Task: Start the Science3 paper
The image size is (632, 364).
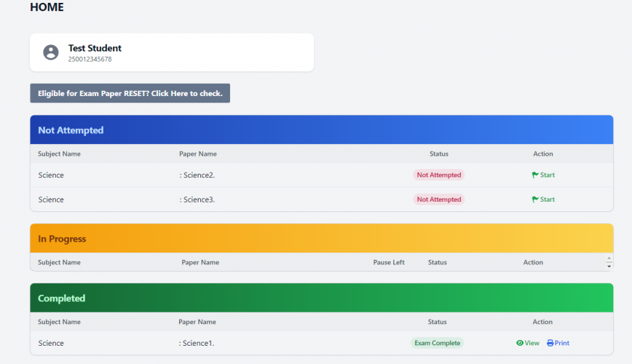Action: point(547,199)
